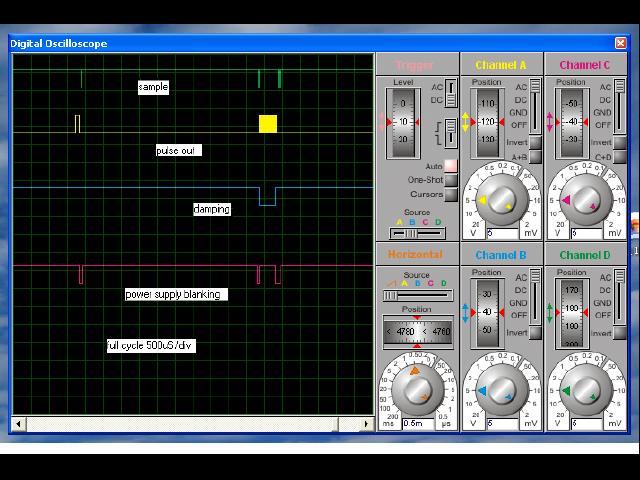Click the trigger Source channel selector slider
The width and height of the screenshot is (640, 480).
(x=417, y=233)
